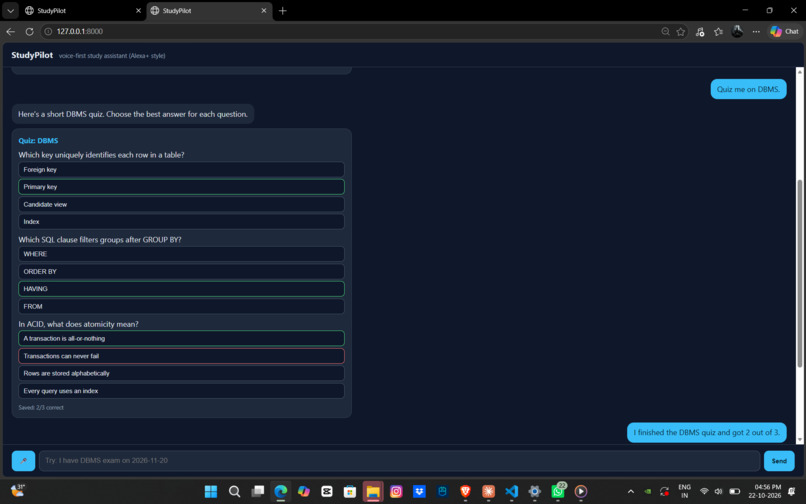Open the Windows Start menu
The width and height of the screenshot is (806, 504).
coord(211,491)
